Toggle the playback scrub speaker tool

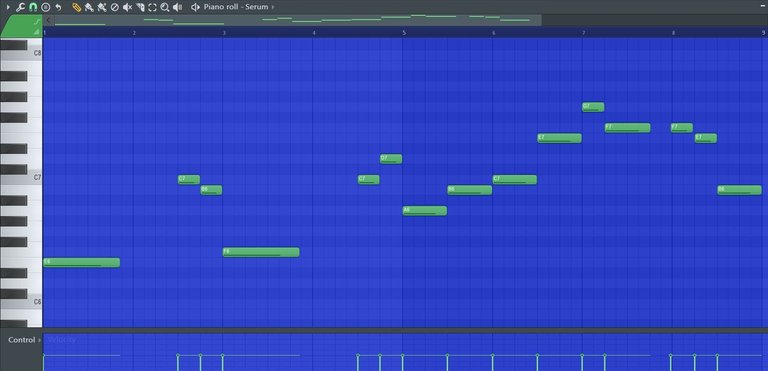point(177,7)
